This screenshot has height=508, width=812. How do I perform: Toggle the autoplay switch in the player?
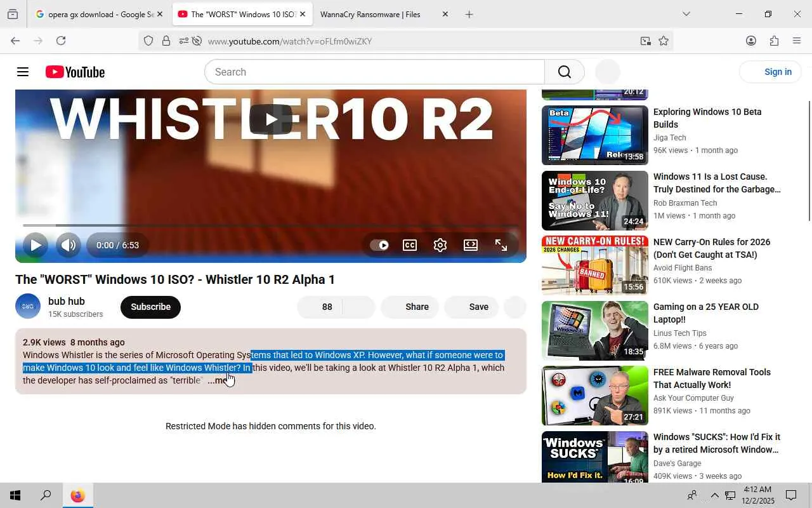(379, 245)
